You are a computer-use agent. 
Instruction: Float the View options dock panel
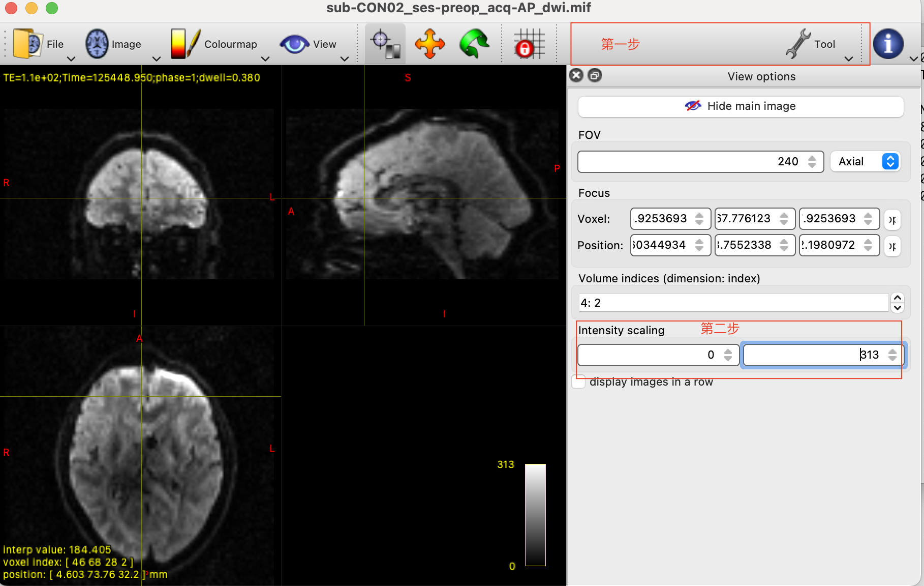[x=594, y=76]
